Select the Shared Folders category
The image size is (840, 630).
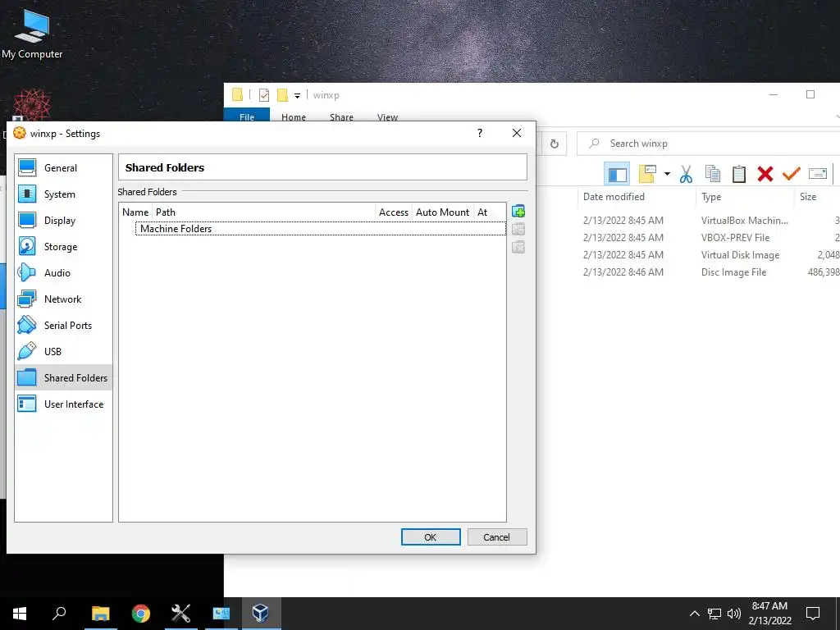[x=63, y=377]
